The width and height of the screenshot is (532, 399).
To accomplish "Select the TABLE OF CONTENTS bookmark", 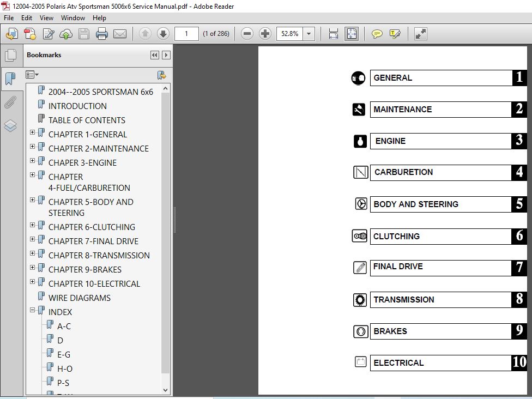I will (x=87, y=120).
